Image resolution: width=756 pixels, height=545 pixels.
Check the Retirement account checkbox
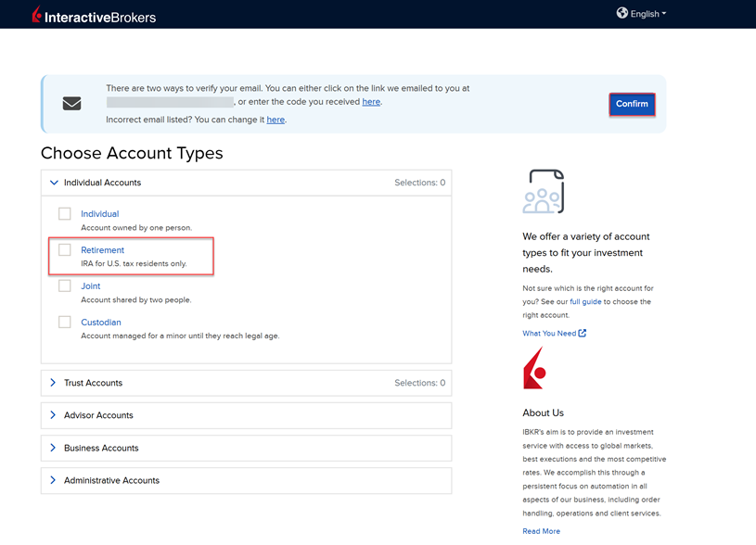tap(65, 249)
